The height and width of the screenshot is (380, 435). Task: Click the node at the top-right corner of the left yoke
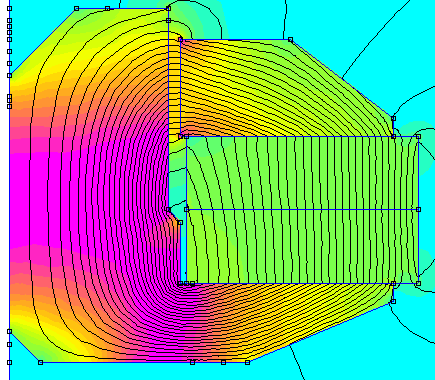click(168, 9)
